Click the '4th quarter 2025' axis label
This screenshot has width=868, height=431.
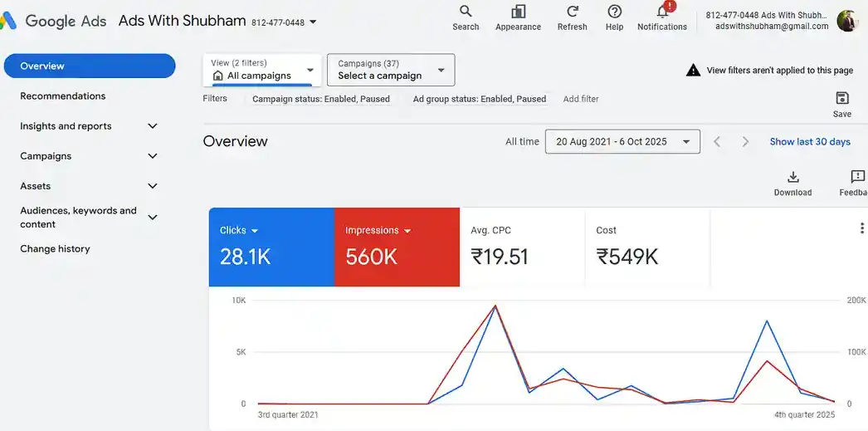click(804, 414)
